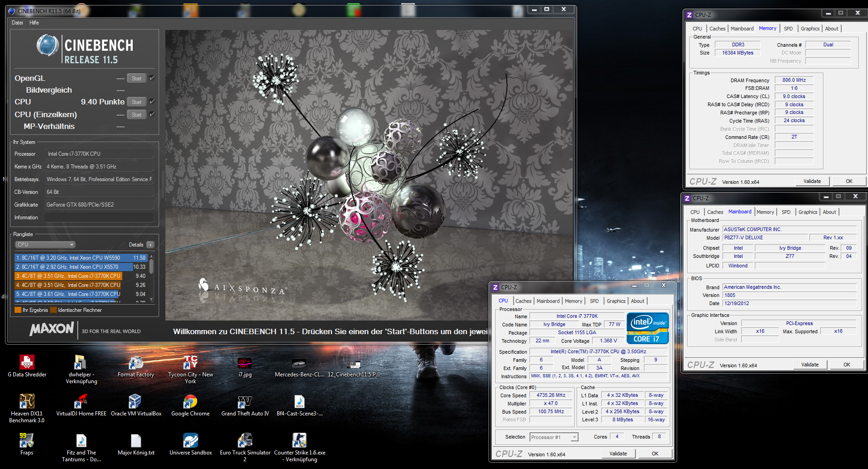Click the Identischer Rechner legend swatch
Image resolution: width=868 pixels, height=469 pixels.
coord(53,310)
